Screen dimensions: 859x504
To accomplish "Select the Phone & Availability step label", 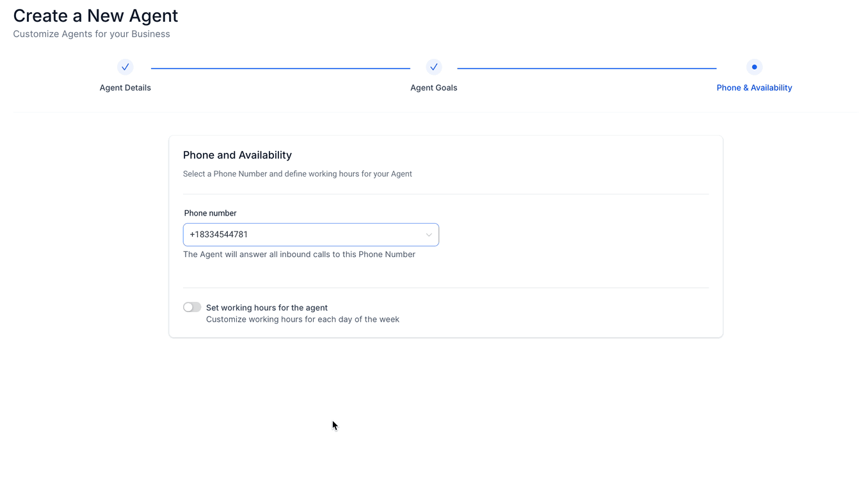I will 754,88.
